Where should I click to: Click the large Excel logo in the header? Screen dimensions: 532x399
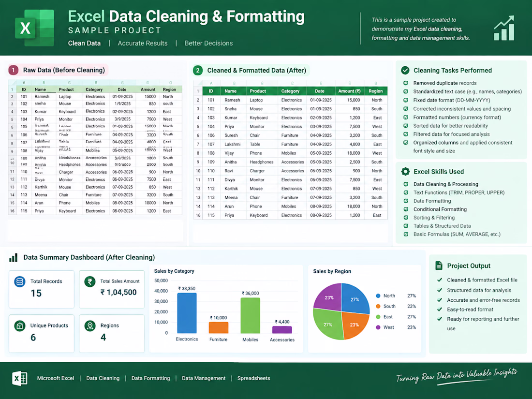pyautogui.click(x=34, y=28)
